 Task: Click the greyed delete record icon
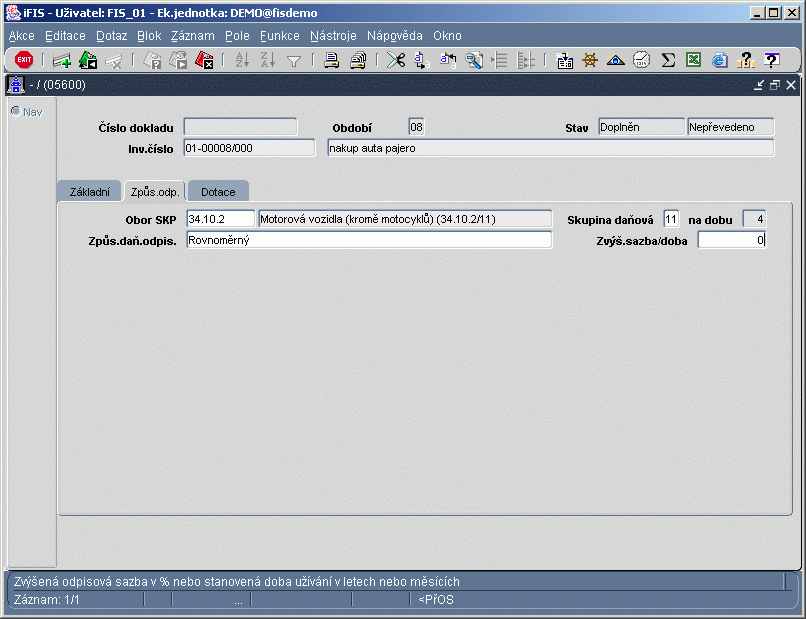(113, 61)
